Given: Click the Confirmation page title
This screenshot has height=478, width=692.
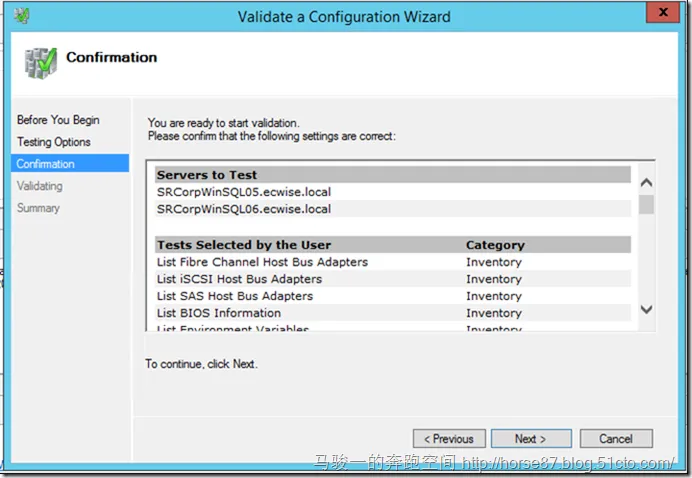Looking at the screenshot, I should (112, 57).
